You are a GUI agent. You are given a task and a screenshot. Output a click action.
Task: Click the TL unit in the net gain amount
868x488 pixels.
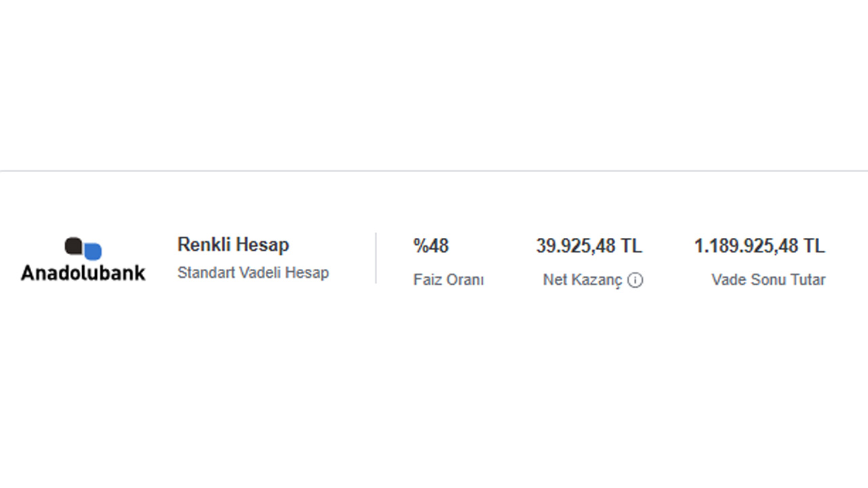(x=631, y=246)
